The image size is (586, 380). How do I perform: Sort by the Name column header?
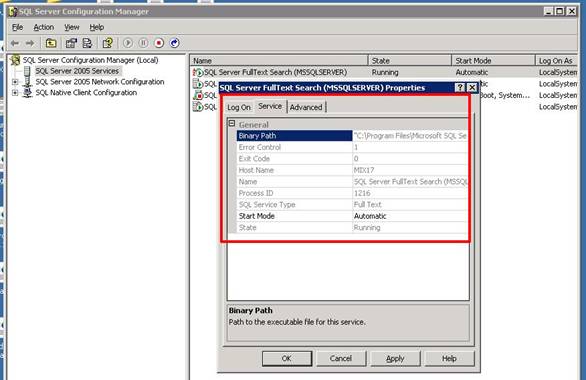pyautogui.click(x=279, y=61)
